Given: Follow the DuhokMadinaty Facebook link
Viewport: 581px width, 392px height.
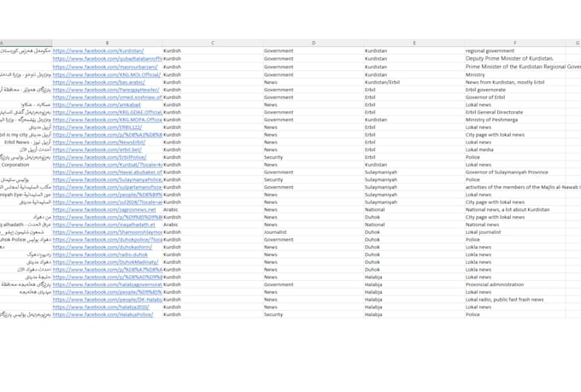Looking at the screenshot, I should pos(105,262).
